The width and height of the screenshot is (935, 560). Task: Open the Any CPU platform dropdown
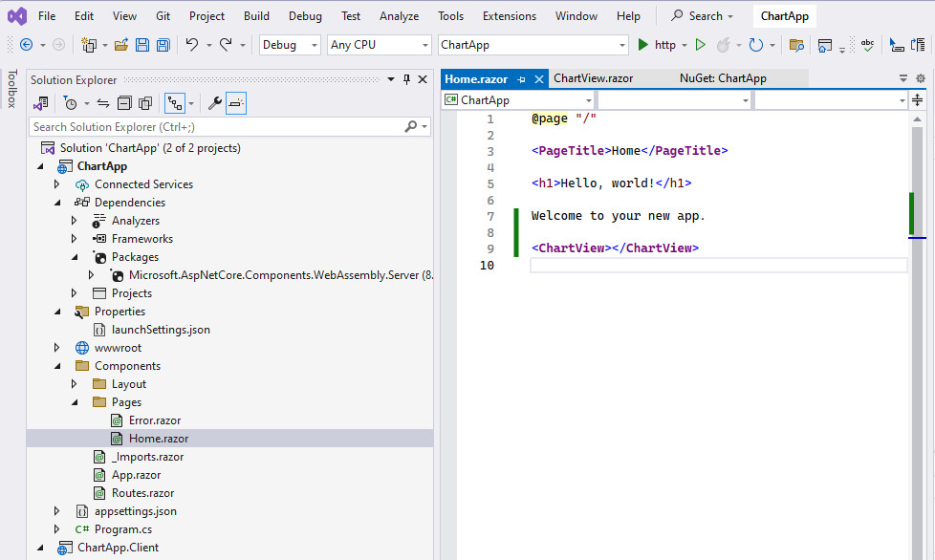coord(379,45)
